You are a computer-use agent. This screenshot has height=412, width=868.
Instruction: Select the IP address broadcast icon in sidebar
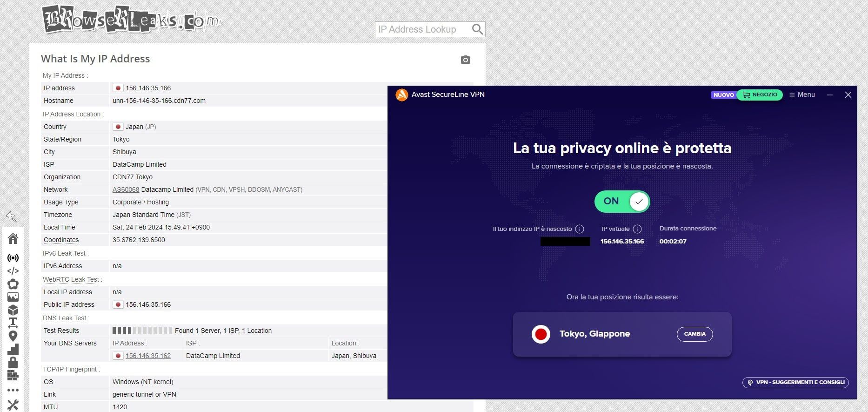pyautogui.click(x=13, y=258)
